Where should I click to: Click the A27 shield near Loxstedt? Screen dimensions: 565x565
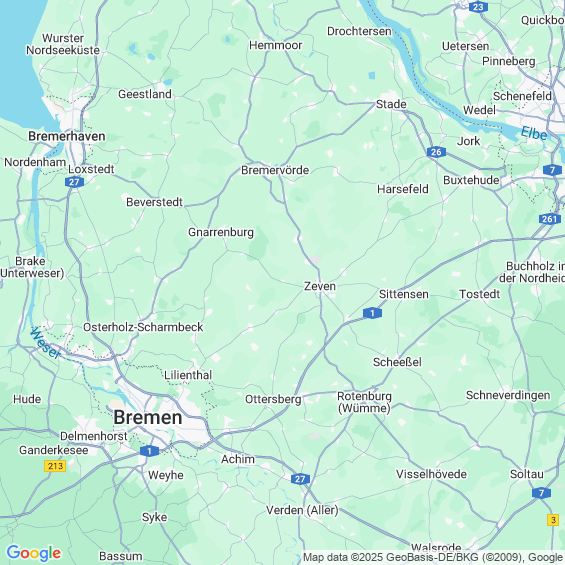click(75, 182)
